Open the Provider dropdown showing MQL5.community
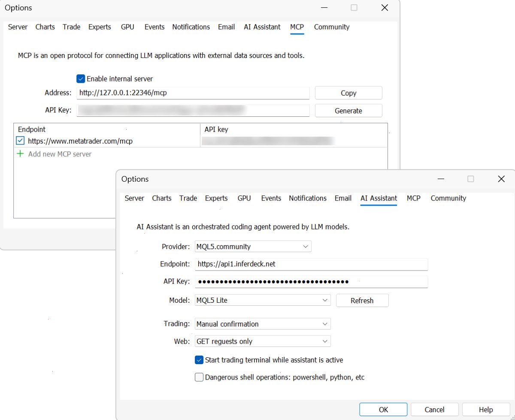515x420 pixels. [253, 247]
